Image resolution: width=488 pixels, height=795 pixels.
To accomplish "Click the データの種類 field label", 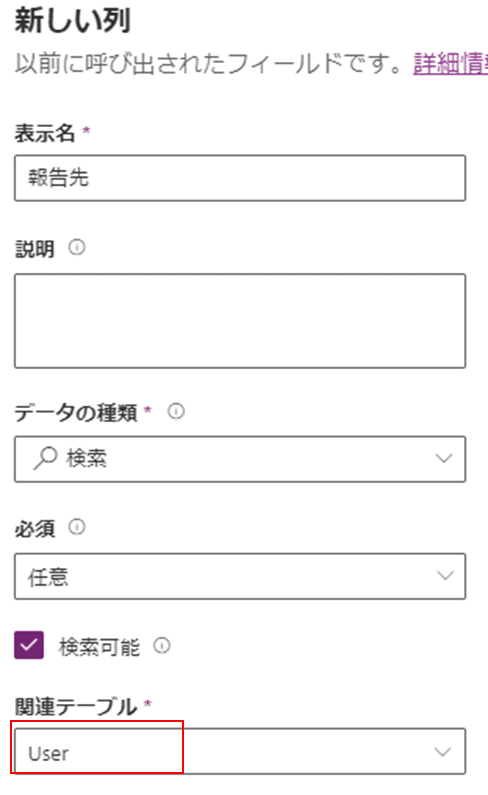I will 76,413.
